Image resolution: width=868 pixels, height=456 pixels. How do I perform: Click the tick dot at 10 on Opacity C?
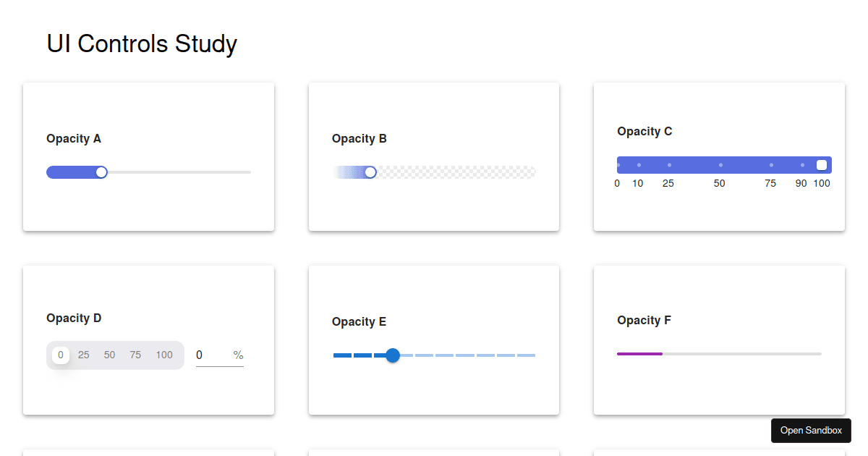(637, 164)
